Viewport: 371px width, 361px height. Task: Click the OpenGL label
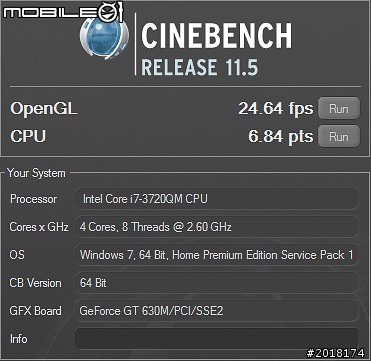[44, 109]
